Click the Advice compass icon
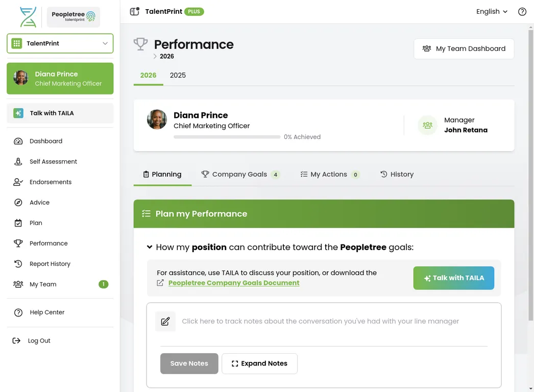This screenshot has width=534, height=392. pos(18,202)
